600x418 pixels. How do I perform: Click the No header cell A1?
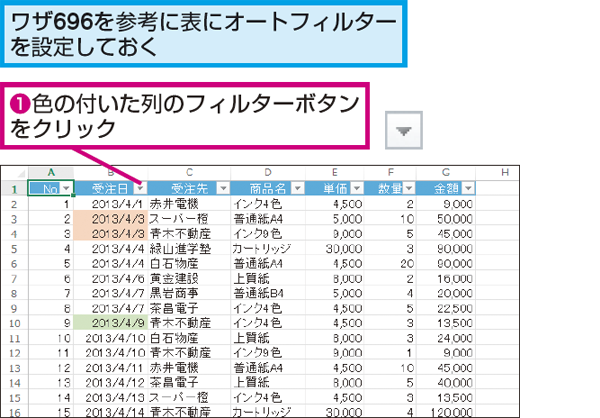point(51,188)
